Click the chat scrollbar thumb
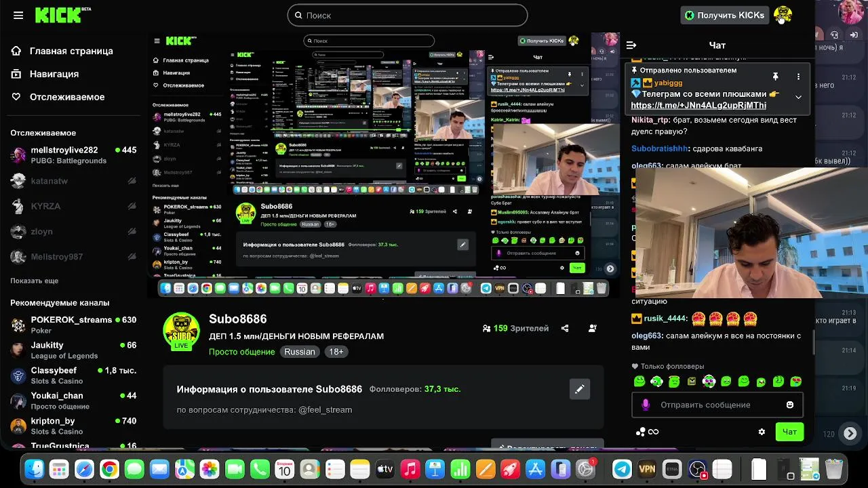The width and height of the screenshot is (868, 488). (814, 342)
